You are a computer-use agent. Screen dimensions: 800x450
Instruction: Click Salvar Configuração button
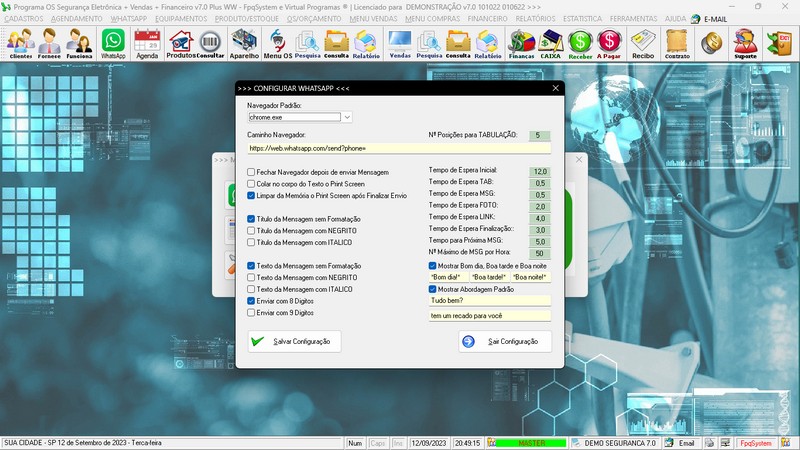tap(294, 341)
